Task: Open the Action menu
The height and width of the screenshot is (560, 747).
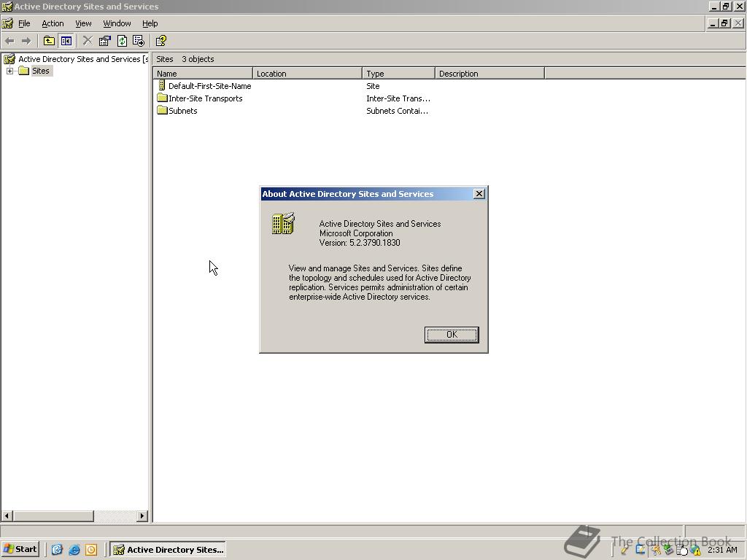Action: click(53, 23)
